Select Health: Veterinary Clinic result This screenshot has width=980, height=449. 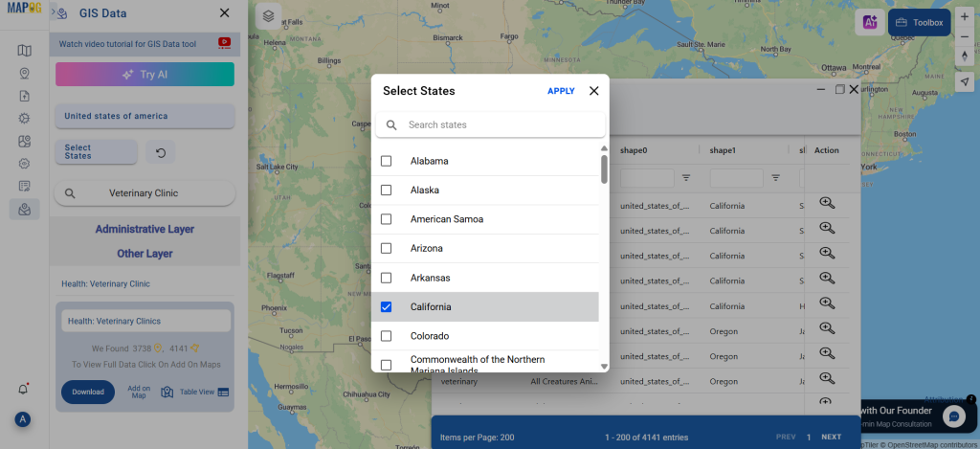(x=105, y=284)
